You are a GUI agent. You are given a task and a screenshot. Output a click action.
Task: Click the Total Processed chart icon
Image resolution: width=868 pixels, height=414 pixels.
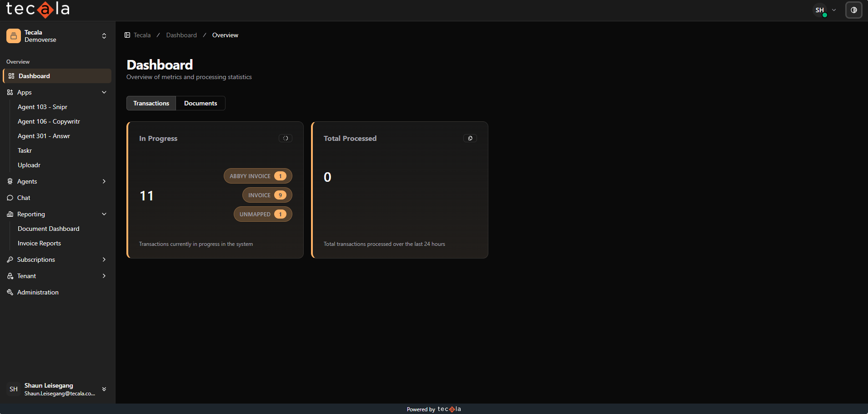[x=470, y=138]
